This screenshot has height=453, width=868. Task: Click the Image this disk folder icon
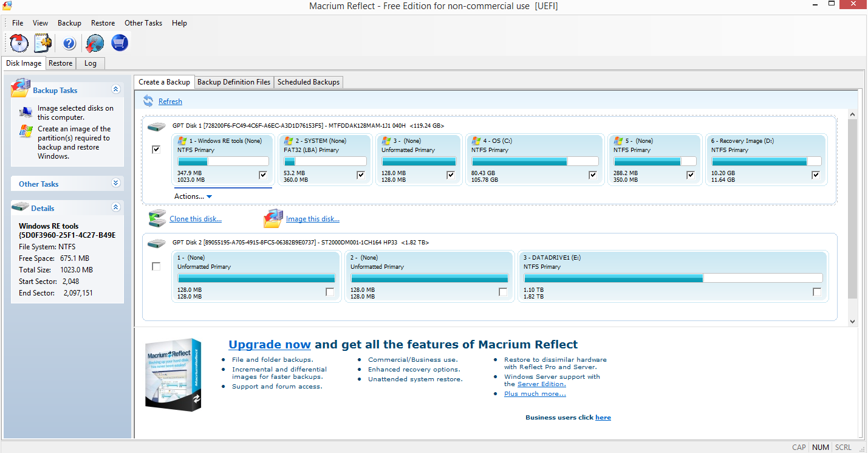pyautogui.click(x=273, y=218)
